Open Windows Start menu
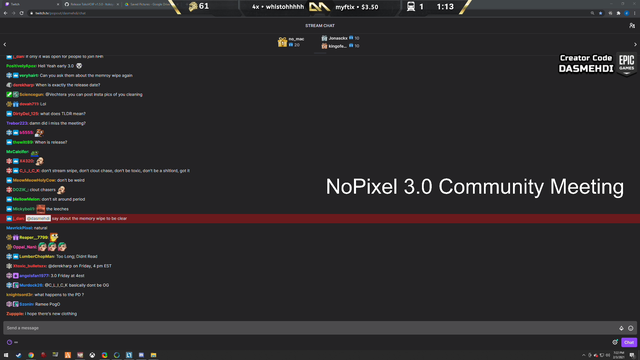This screenshot has height=360, width=640. tap(6, 355)
